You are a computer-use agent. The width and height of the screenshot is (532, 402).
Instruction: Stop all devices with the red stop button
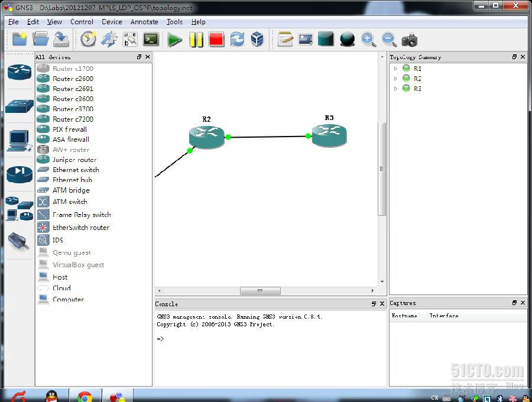pos(216,40)
